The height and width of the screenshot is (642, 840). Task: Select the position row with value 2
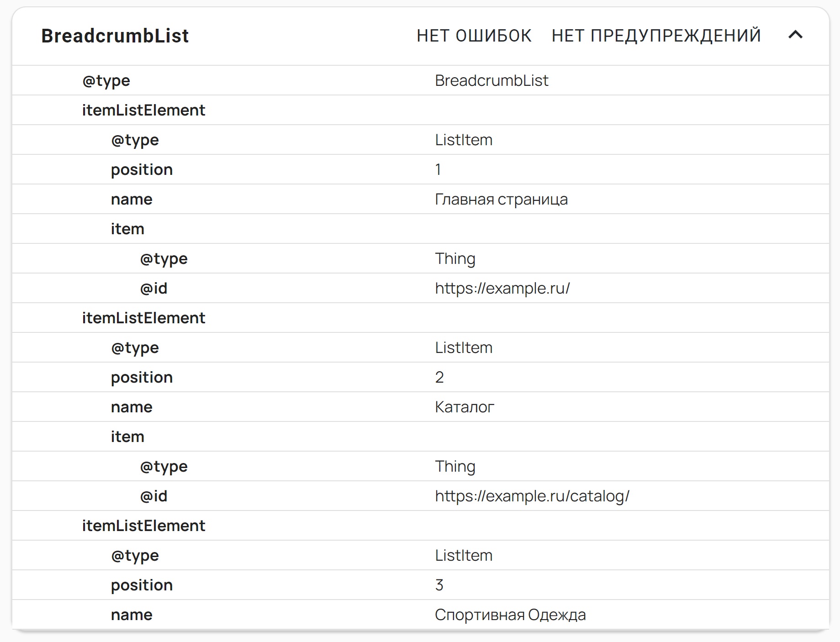(x=142, y=377)
